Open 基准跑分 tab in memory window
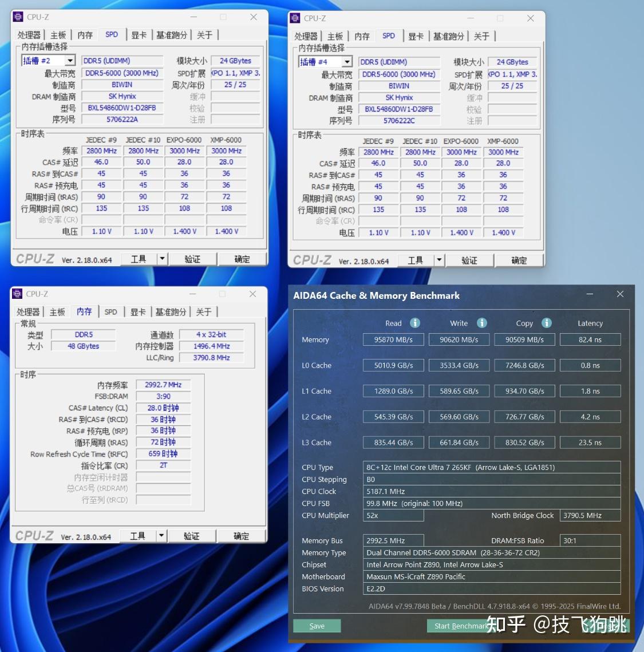Image resolution: width=644 pixels, height=652 pixels. click(171, 312)
